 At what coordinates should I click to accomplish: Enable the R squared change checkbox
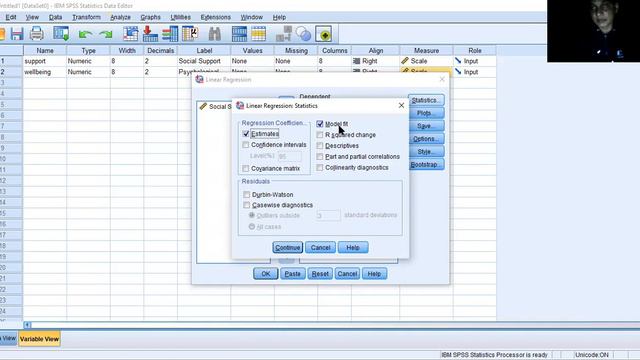coord(320,135)
